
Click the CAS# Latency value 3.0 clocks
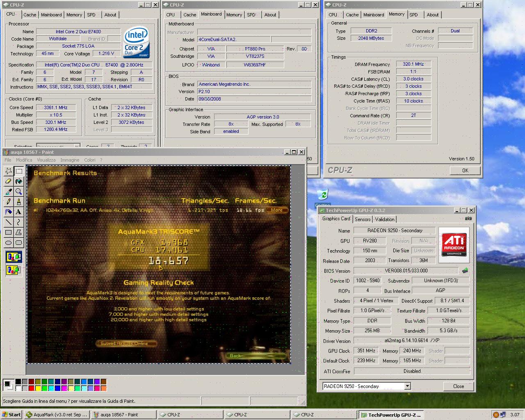(x=413, y=79)
